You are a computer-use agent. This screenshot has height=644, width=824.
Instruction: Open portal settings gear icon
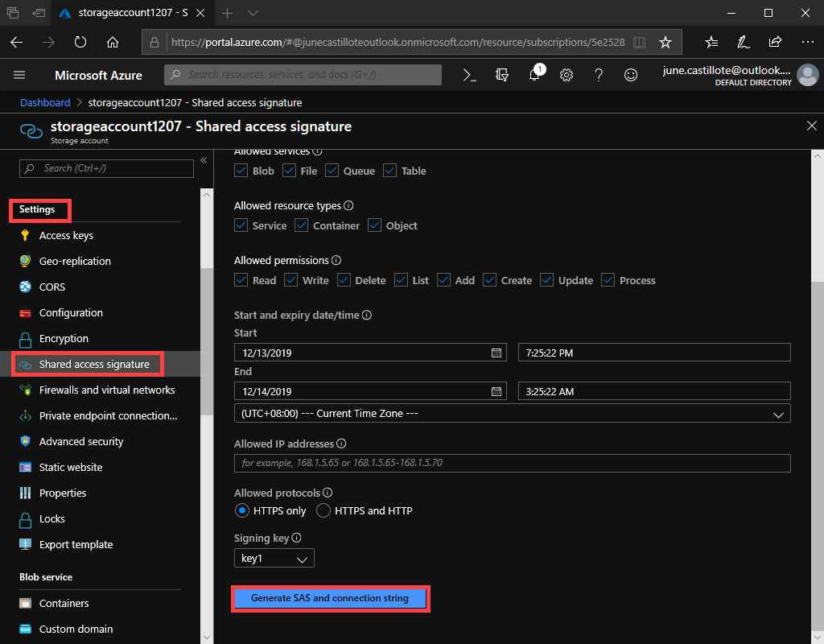pos(566,75)
